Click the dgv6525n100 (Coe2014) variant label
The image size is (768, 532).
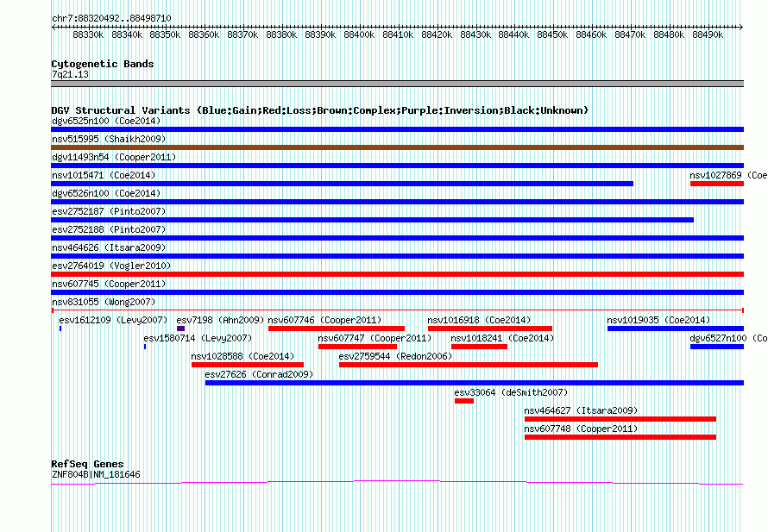pyautogui.click(x=106, y=121)
